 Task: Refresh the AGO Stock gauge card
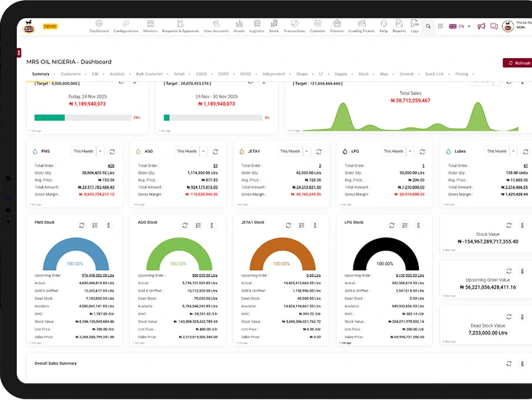(x=185, y=225)
